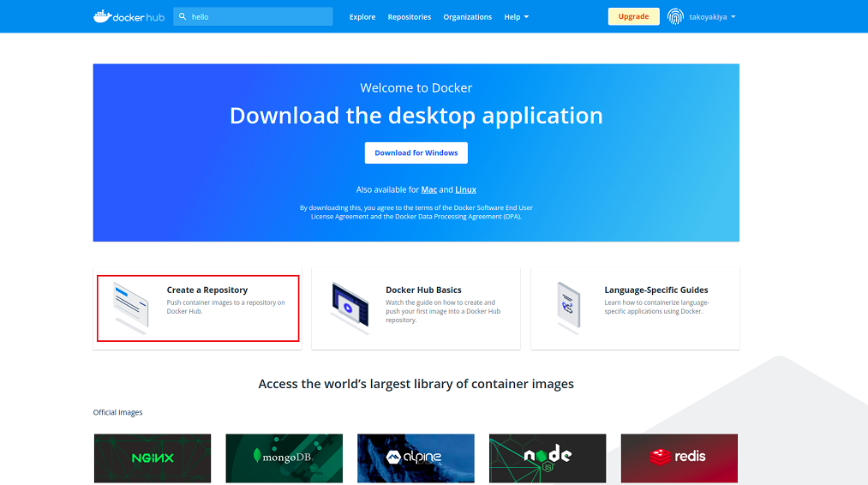The height and width of the screenshot is (485, 868).
Task: Select the mongoDB official image tile
Action: (284, 458)
